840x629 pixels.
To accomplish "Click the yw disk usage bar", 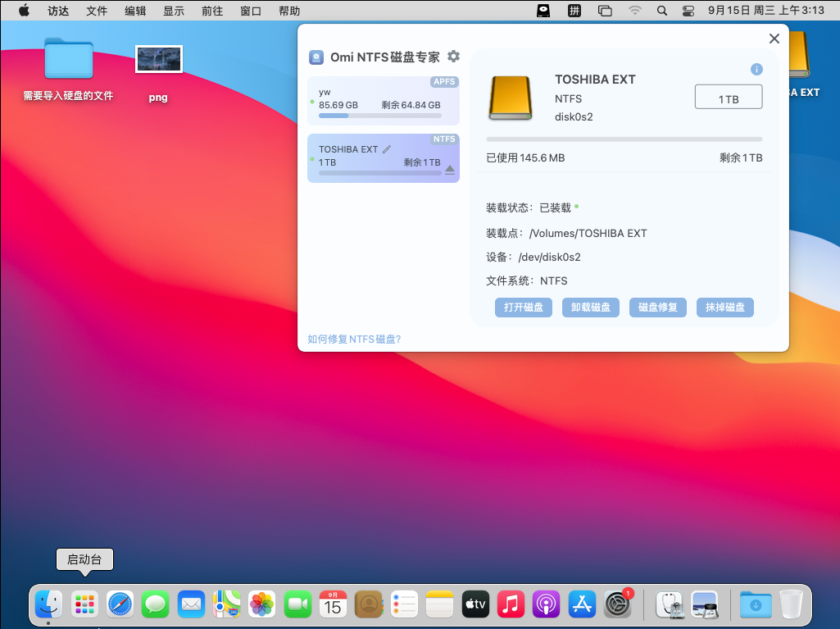I will point(379,116).
